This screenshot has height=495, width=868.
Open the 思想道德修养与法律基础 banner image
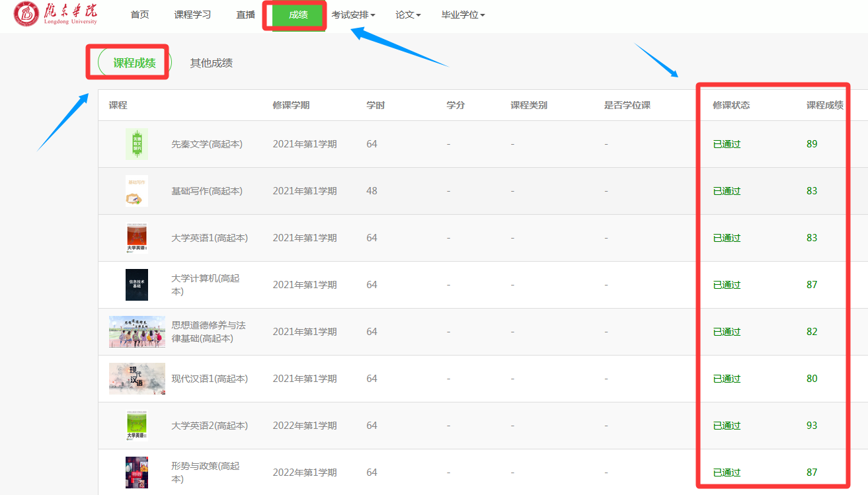pos(137,332)
